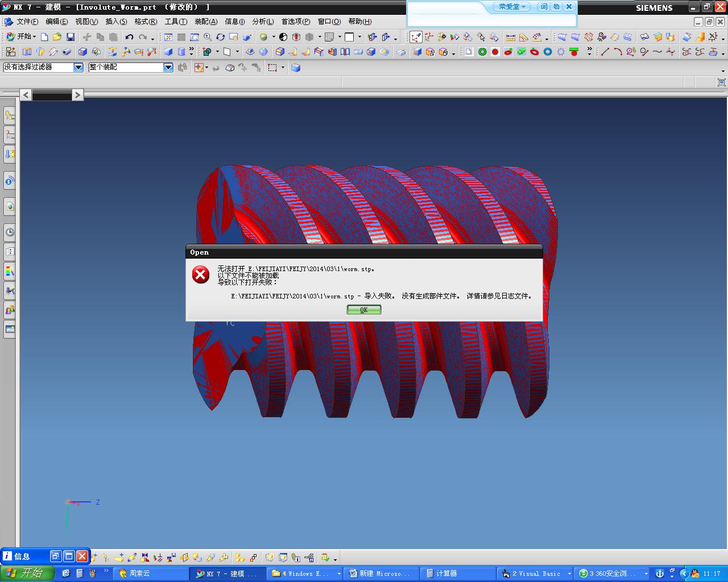
Task: Open the 整个装配 selection scope dropdown
Action: pyautogui.click(x=168, y=67)
